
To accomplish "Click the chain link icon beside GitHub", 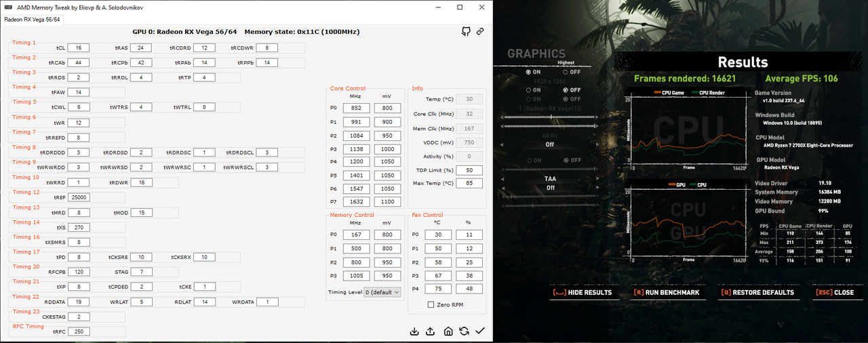I will point(480,31).
